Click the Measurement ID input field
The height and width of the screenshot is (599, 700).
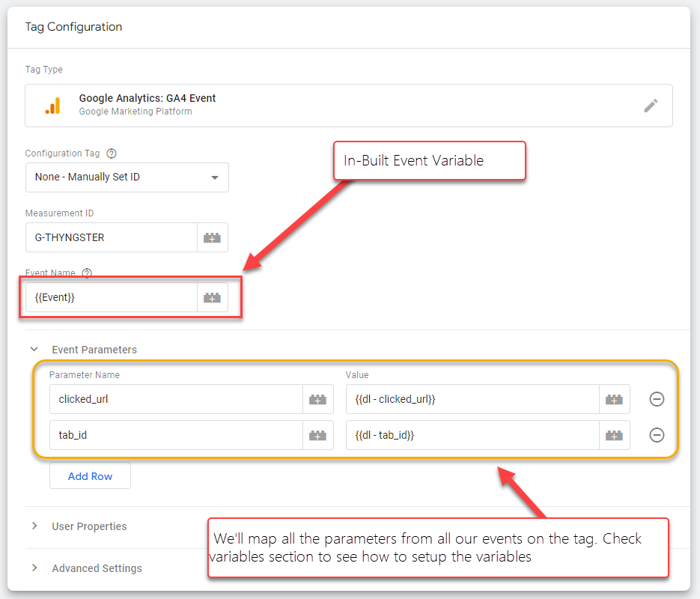pos(111,237)
